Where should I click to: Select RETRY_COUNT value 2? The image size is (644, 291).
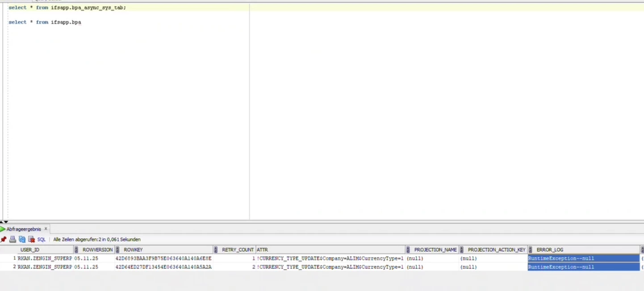pyautogui.click(x=234, y=267)
